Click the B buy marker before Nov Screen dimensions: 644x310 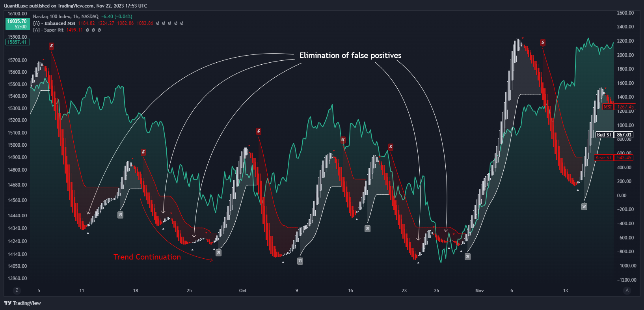(467, 256)
